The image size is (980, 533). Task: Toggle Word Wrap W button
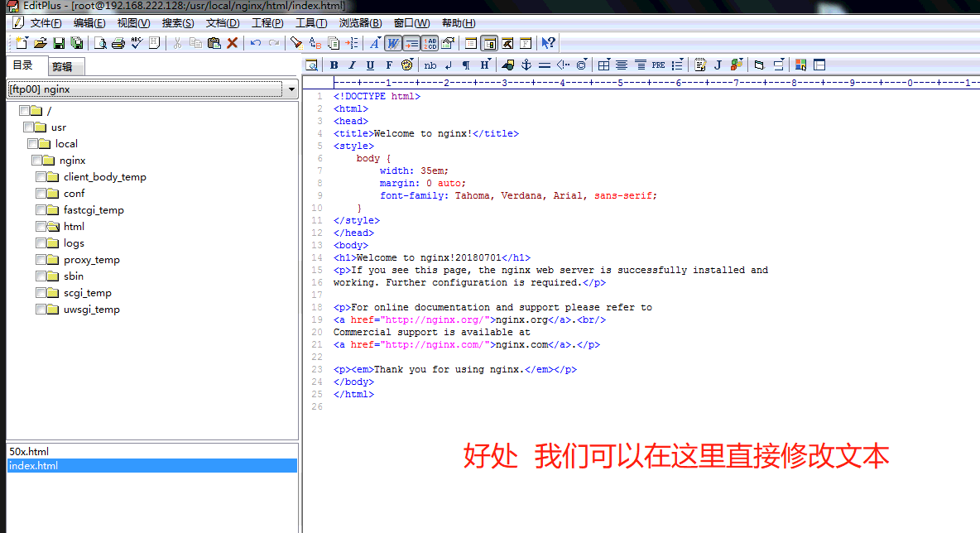click(x=393, y=43)
